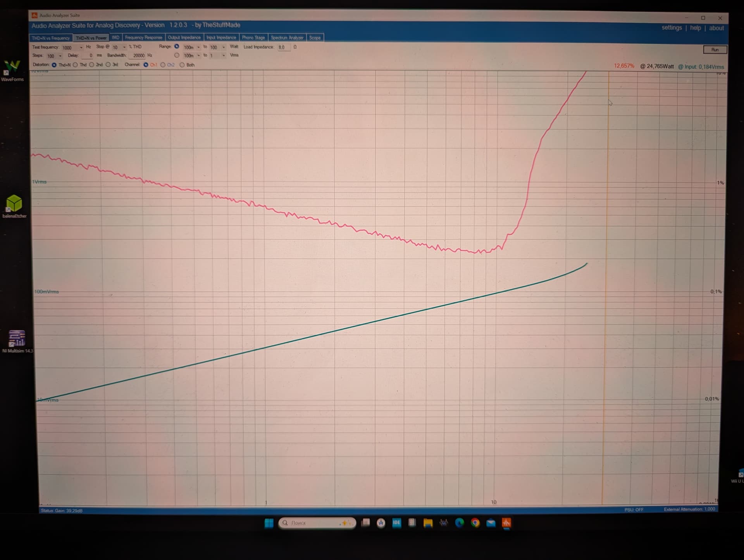Image resolution: width=744 pixels, height=560 pixels.
Task: Open balenaEtcher desktop shortcut
Action: [14, 207]
